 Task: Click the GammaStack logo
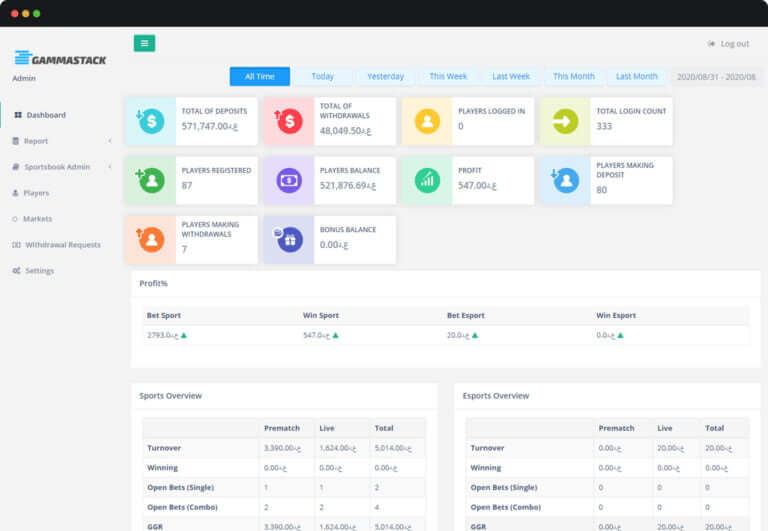click(x=60, y=58)
